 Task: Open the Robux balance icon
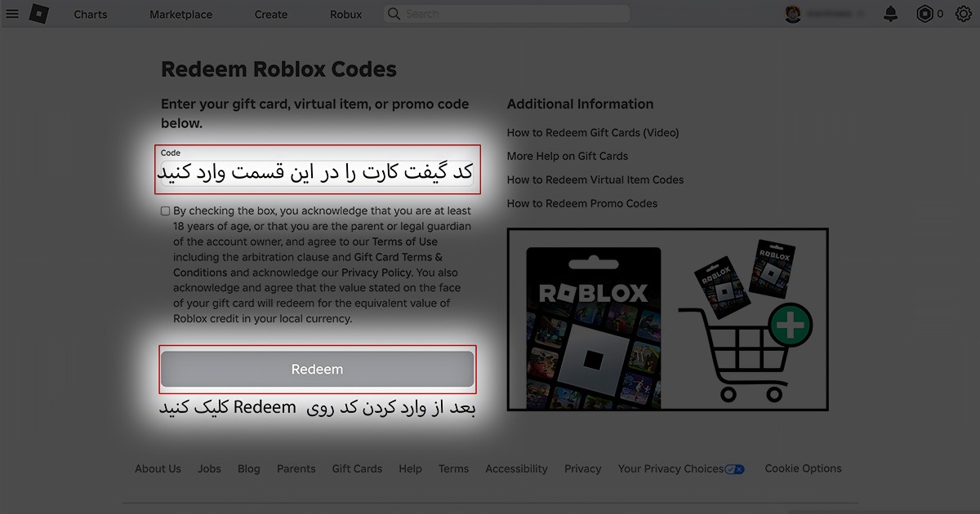[924, 14]
